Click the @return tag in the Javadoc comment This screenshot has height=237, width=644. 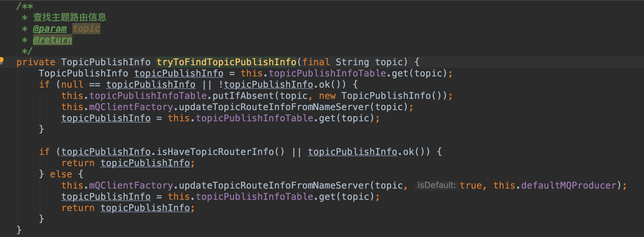pyautogui.click(x=52, y=40)
